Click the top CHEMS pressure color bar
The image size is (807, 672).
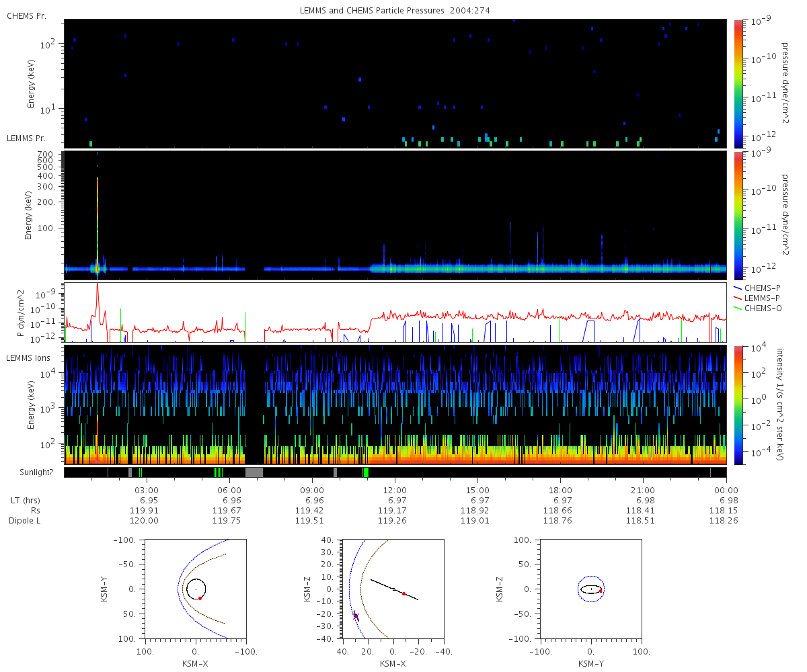click(x=738, y=83)
